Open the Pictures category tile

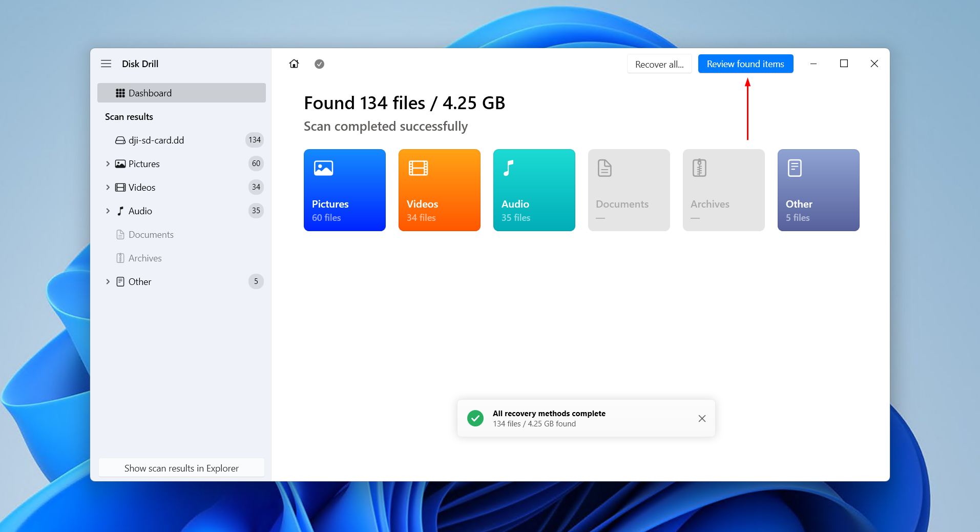[345, 190]
